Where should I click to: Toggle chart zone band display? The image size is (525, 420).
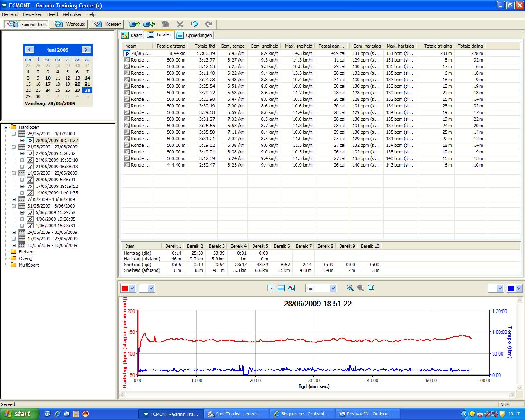(281, 288)
